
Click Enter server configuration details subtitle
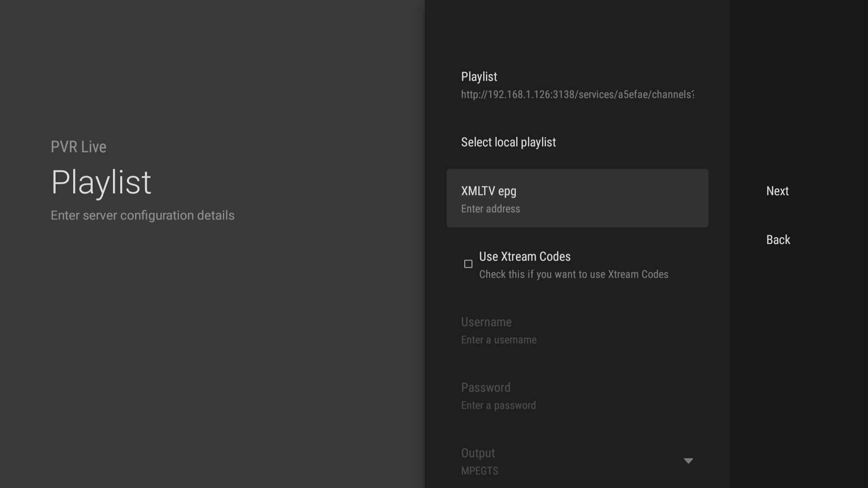coord(142,216)
